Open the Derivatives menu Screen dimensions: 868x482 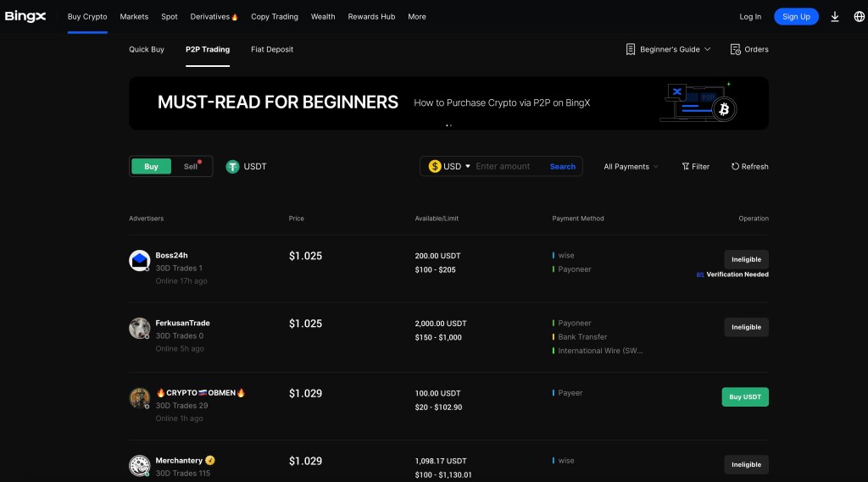click(x=214, y=17)
